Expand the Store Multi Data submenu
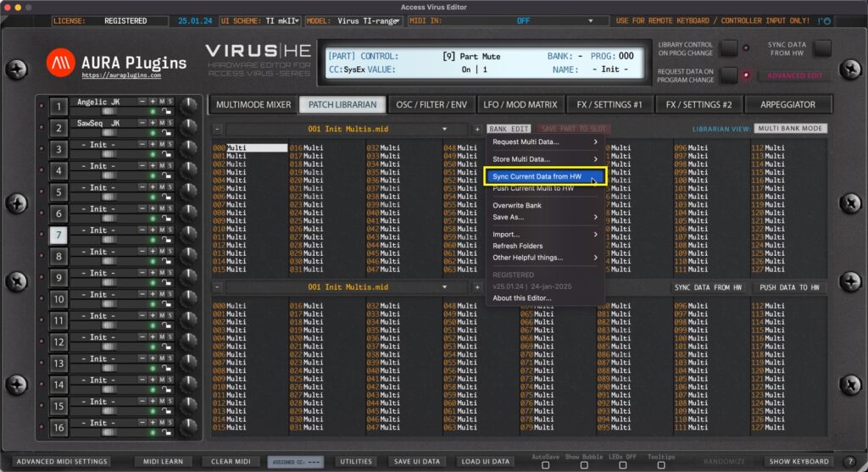 tap(544, 159)
